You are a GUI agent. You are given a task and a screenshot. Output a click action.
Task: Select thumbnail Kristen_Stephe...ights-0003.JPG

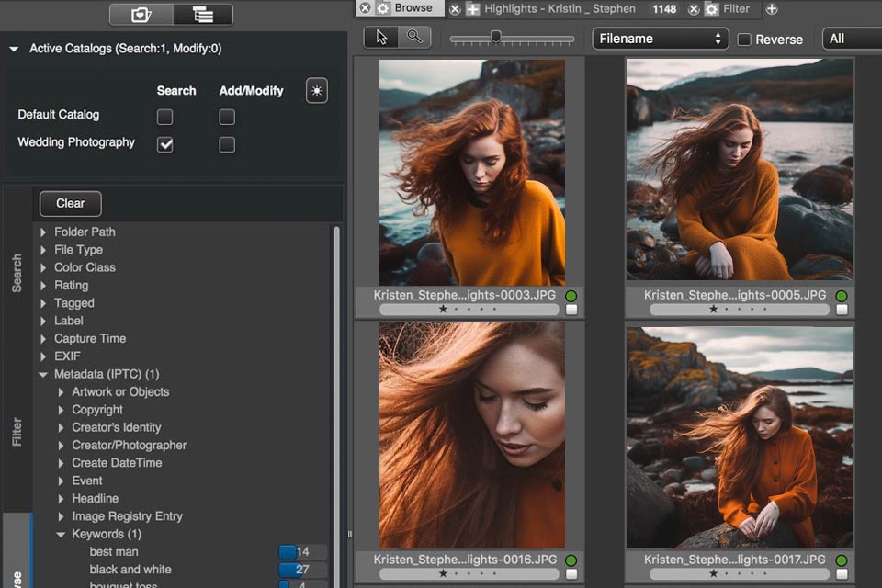pos(472,173)
